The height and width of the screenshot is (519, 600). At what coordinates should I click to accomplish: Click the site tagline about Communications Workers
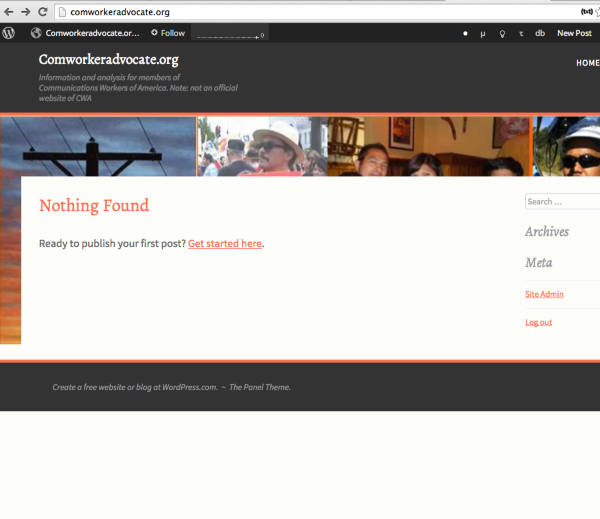click(x=138, y=88)
